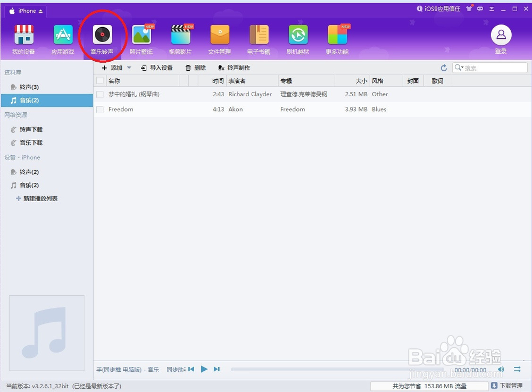
Task: Toggle the select-all checkbox in header
Action: coord(100,81)
